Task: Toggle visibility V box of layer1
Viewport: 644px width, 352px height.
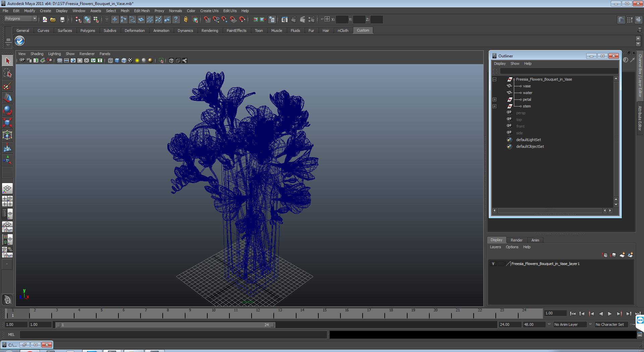Action: click(x=493, y=264)
